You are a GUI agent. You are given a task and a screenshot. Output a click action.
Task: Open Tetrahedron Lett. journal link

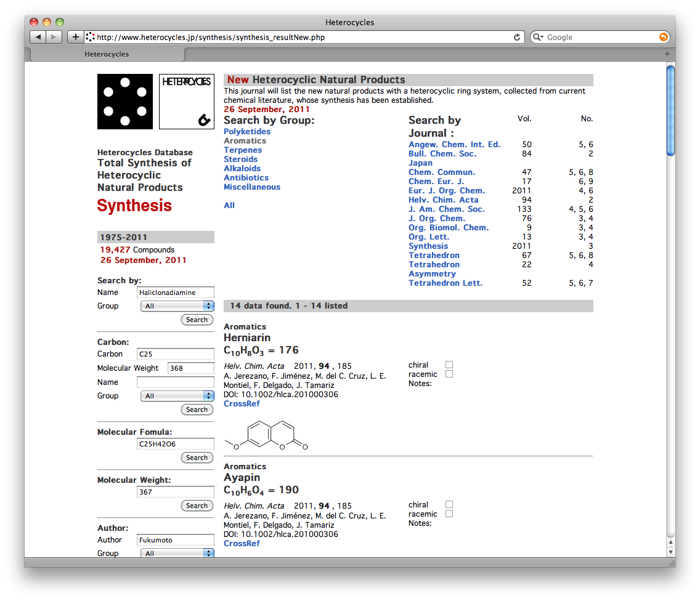tap(446, 283)
